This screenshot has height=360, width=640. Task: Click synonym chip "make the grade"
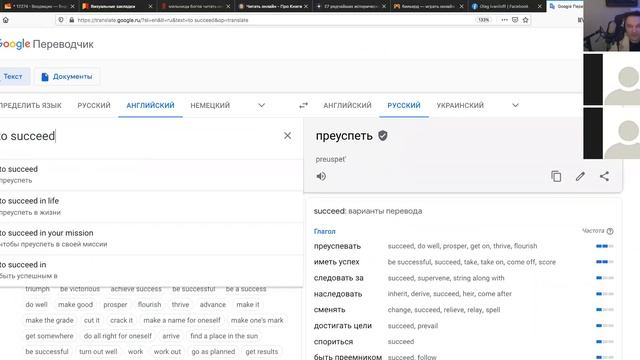pyautogui.click(x=49, y=320)
